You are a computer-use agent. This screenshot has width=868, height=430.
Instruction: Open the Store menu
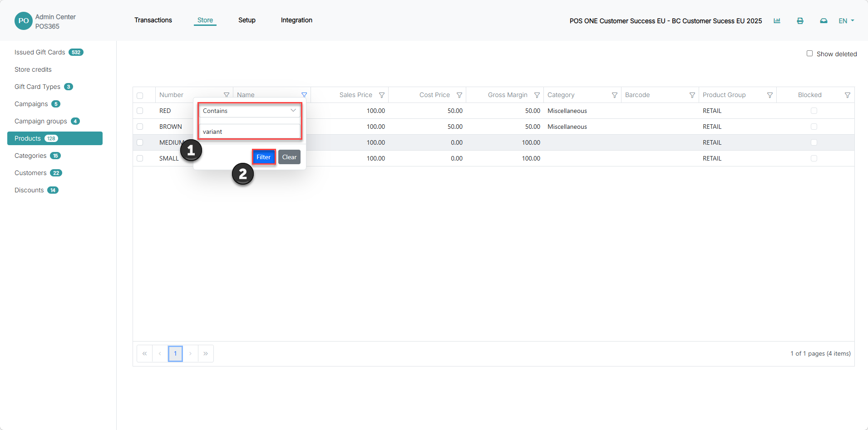pos(205,20)
